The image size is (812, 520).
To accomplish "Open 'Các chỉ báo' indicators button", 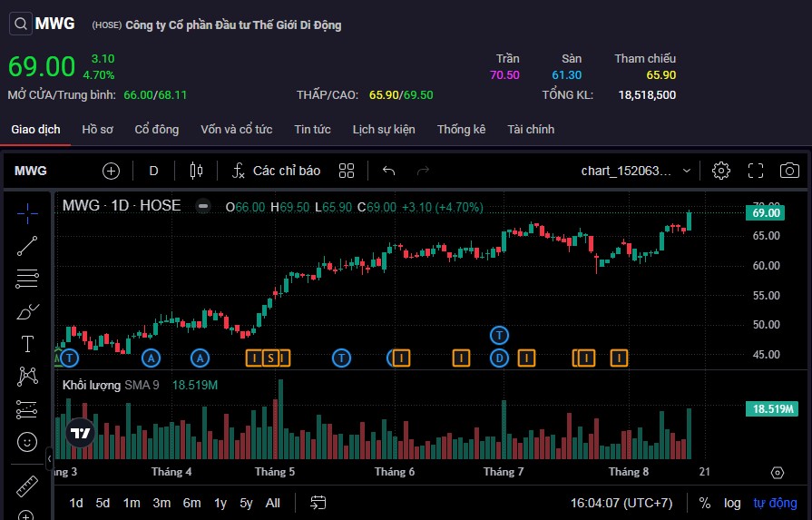I will [276, 171].
